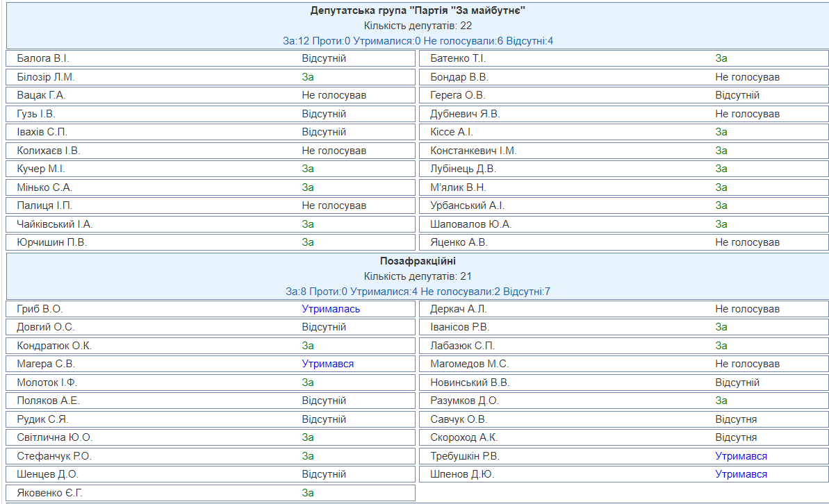Click the 'Утримався' vote for Требушкін Р.В.
829x504 pixels.
tap(741, 456)
